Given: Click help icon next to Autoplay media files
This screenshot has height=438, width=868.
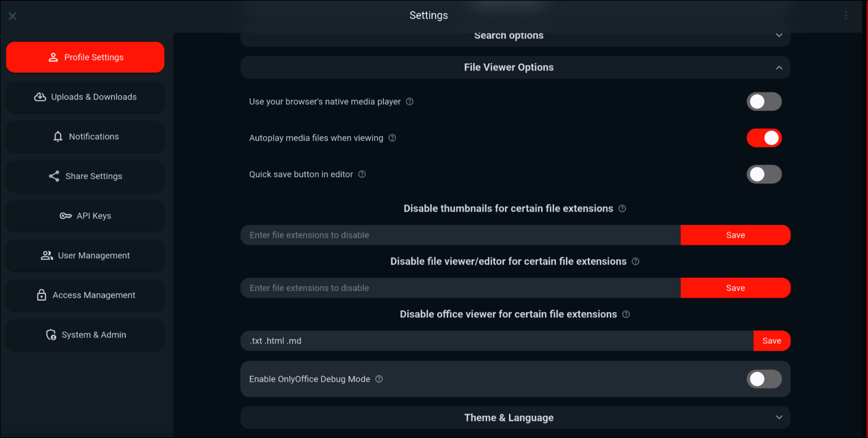Looking at the screenshot, I should (x=393, y=138).
